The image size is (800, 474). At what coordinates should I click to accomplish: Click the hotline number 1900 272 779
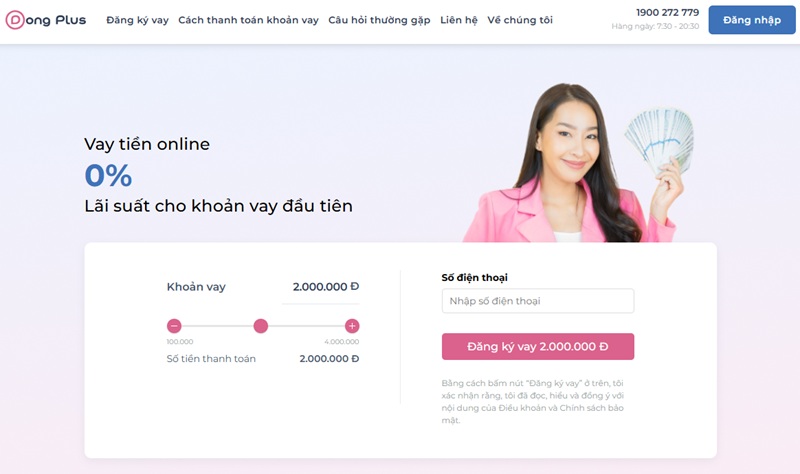tap(667, 12)
